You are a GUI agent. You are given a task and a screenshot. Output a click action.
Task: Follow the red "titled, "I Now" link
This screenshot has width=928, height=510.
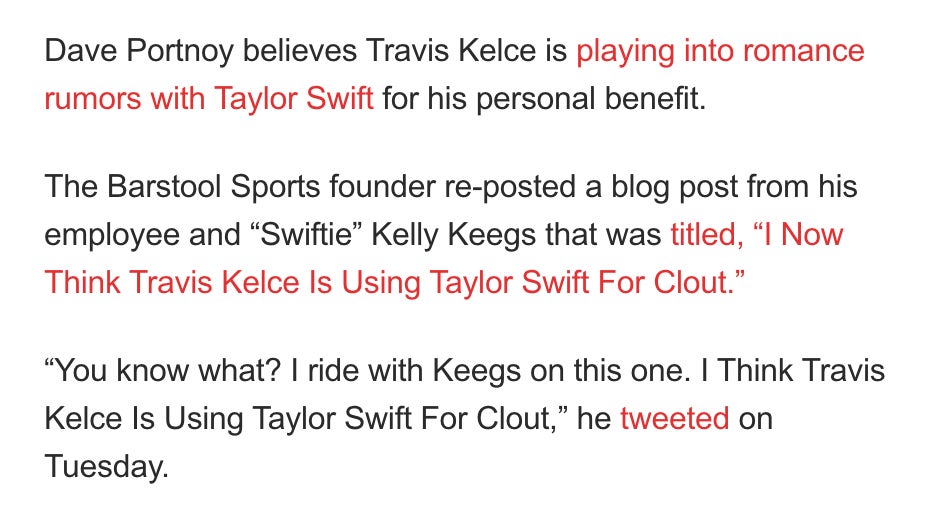click(x=757, y=235)
